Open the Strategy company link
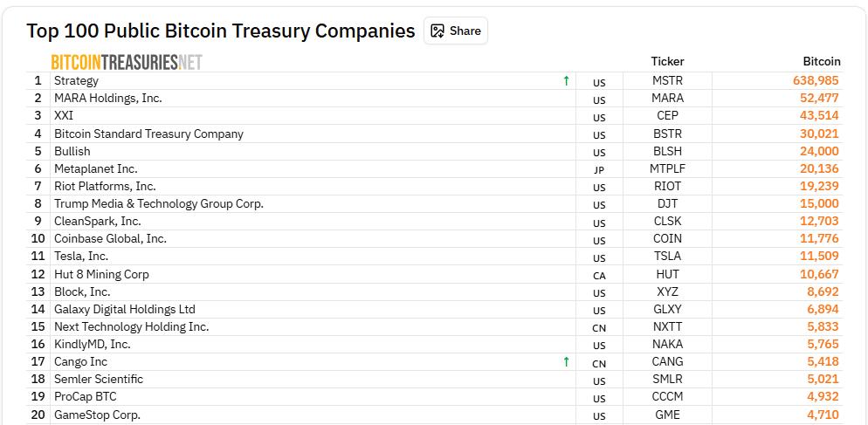 pos(77,80)
